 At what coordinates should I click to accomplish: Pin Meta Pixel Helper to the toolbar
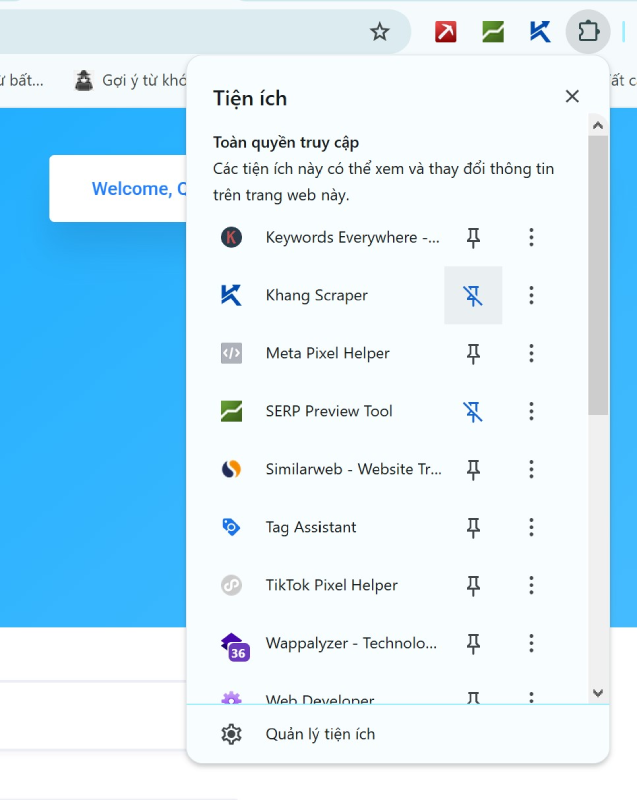click(473, 353)
